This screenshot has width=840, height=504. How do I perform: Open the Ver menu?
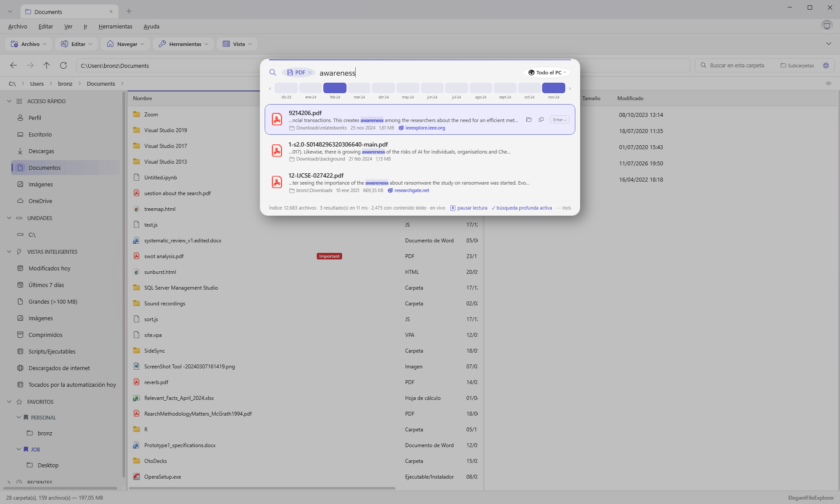tap(68, 26)
